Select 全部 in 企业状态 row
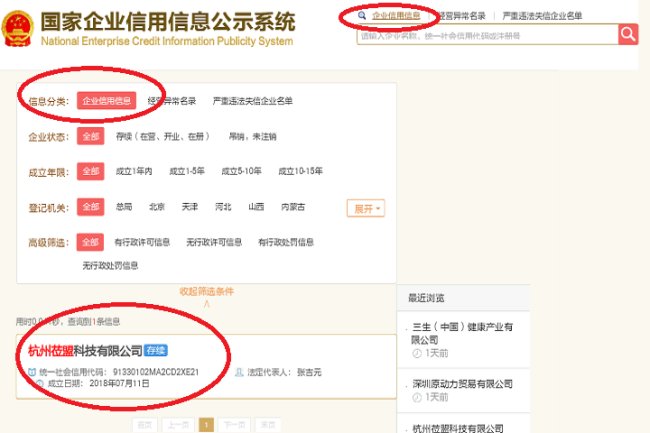 (91, 136)
